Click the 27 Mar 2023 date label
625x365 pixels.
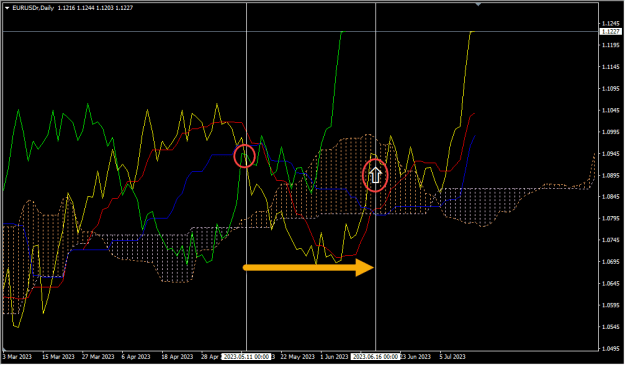click(98, 357)
